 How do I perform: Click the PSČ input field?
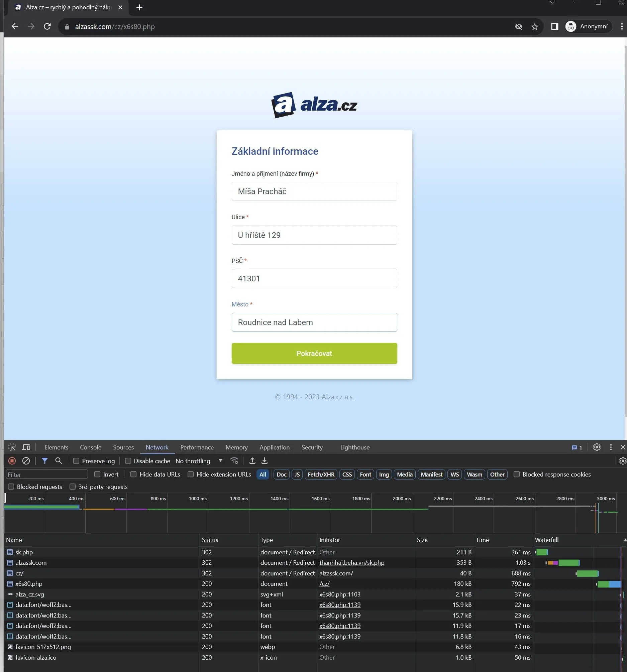point(314,279)
